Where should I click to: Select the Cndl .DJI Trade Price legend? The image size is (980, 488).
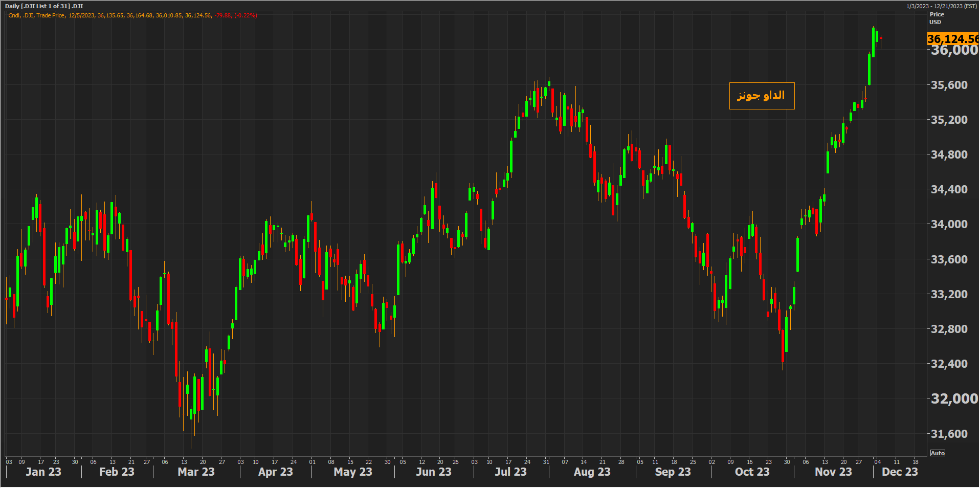pos(37,15)
